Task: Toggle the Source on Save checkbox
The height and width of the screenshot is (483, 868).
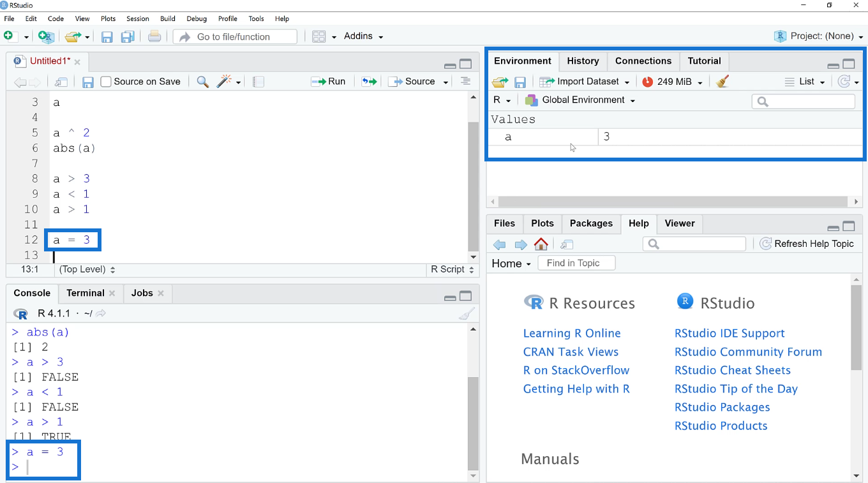Action: pos(106,82)
